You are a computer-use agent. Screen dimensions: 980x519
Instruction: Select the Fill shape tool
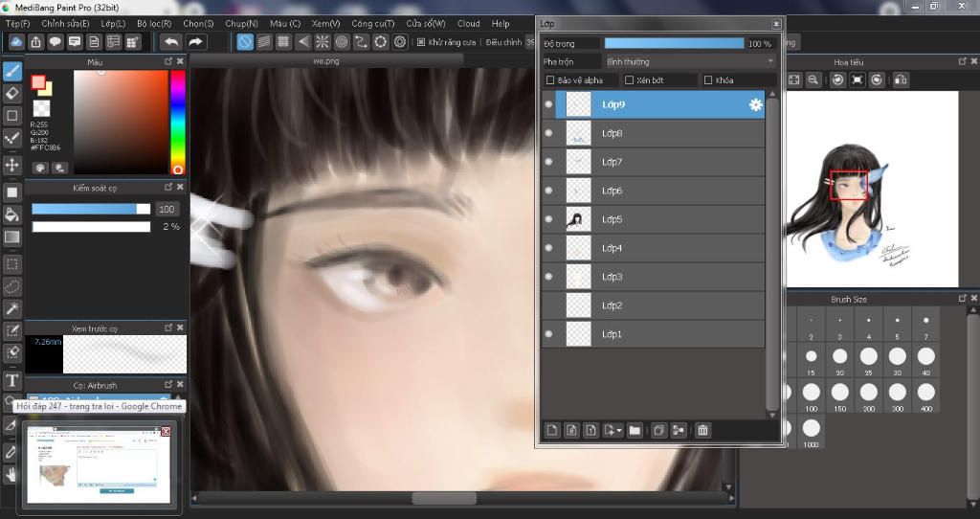tap(11, 192)
